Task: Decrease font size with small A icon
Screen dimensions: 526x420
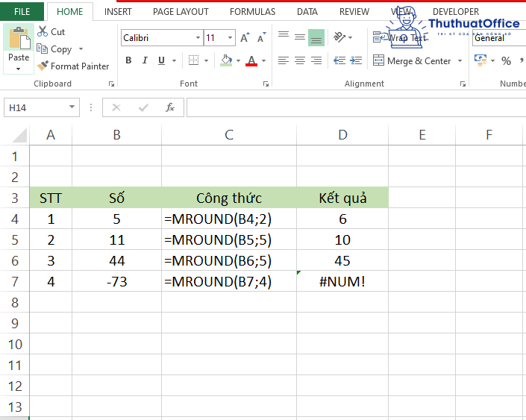Action: pyautogui.click(x=261, y=37)
